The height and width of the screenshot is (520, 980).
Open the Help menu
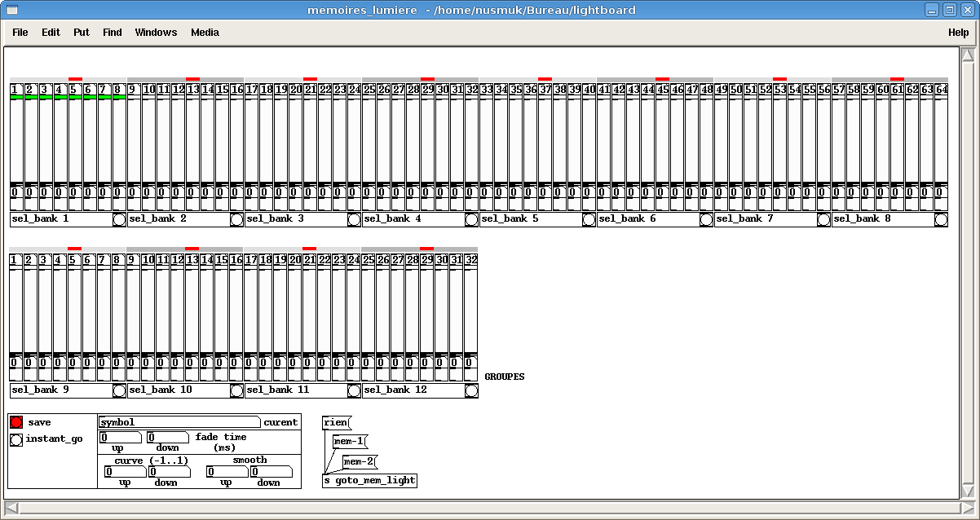pos(958,33)
